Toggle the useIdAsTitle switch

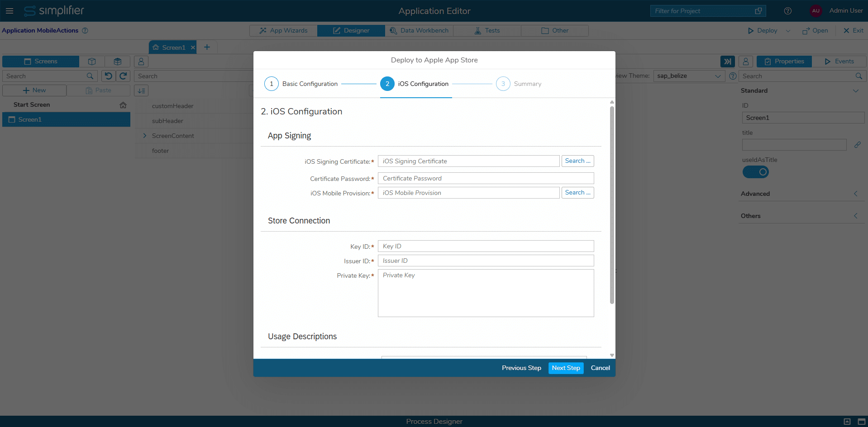(x=756, y=172)
